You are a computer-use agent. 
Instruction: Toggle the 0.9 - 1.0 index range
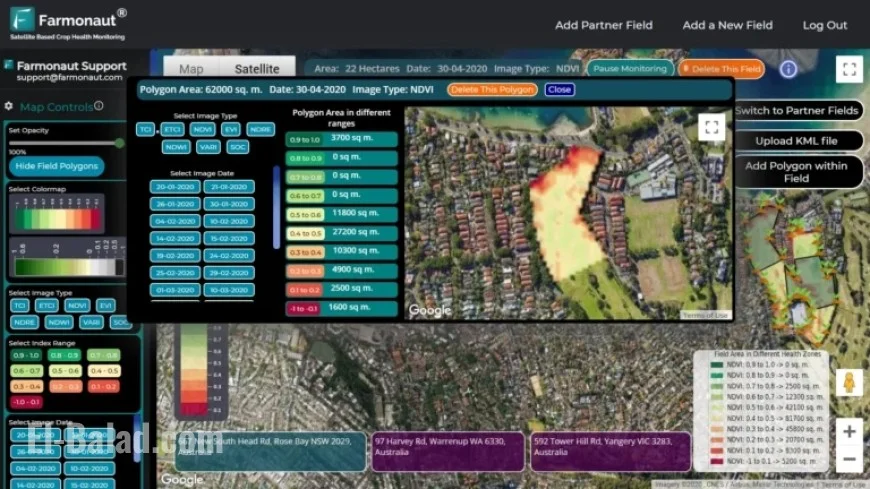pos(25,355)
